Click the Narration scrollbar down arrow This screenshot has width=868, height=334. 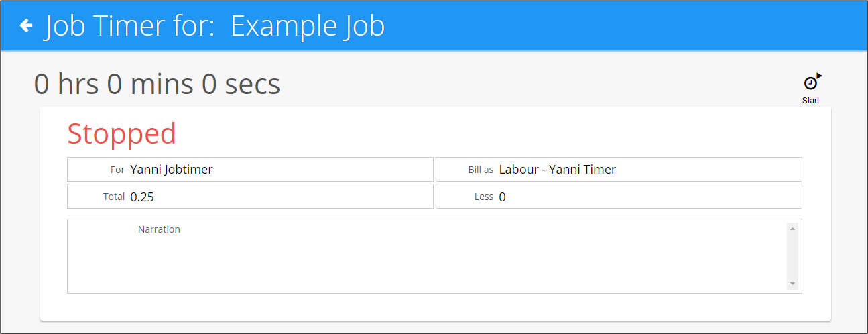(793, 284)
